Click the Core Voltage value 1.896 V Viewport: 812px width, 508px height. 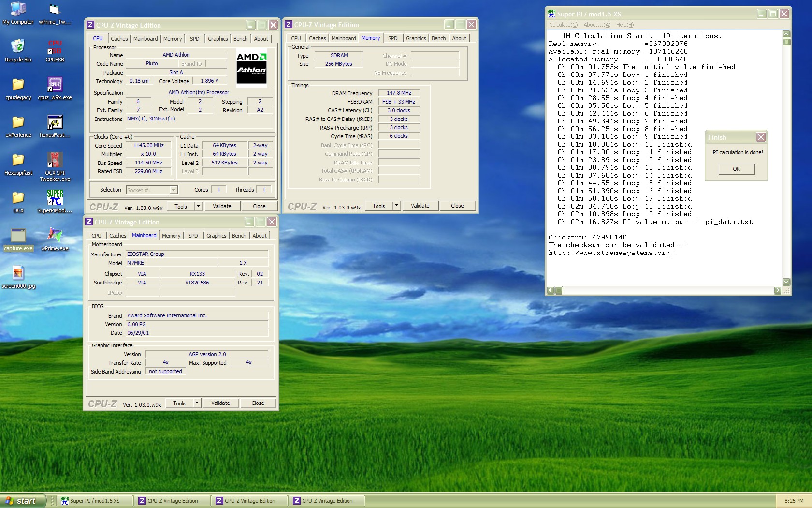coord(209,81)
